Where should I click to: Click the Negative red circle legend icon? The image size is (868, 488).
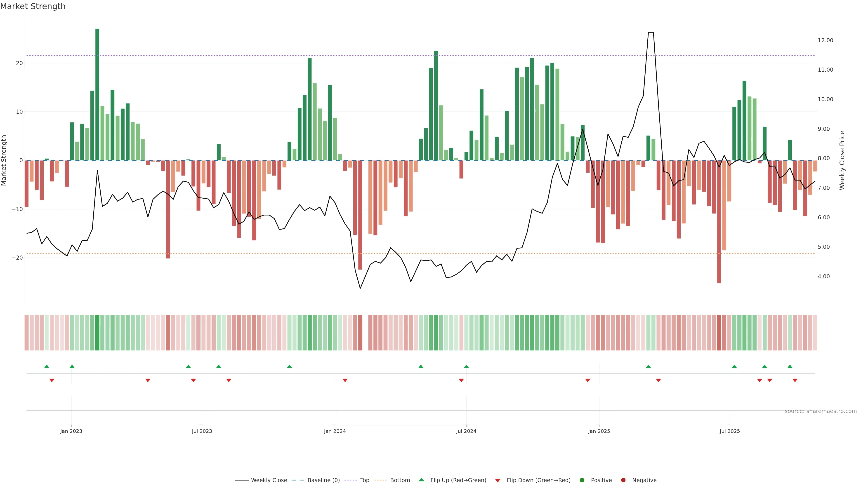point(623,480)
